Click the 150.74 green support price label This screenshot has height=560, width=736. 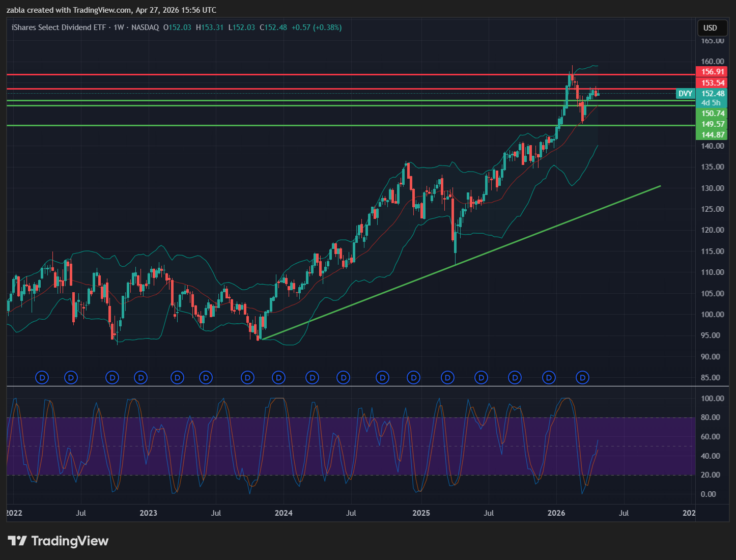(x=712, y=114)
